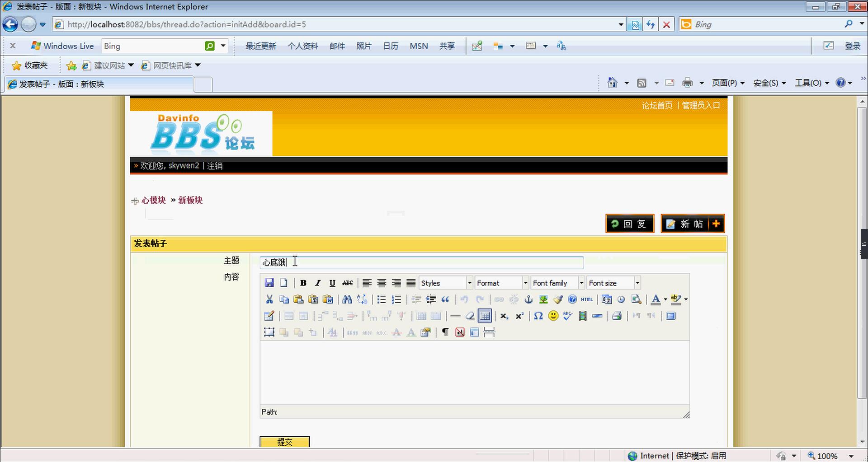Open the 100% zoom level control
The width and height of the screenshot is (868, 462).
pos(831,456)
